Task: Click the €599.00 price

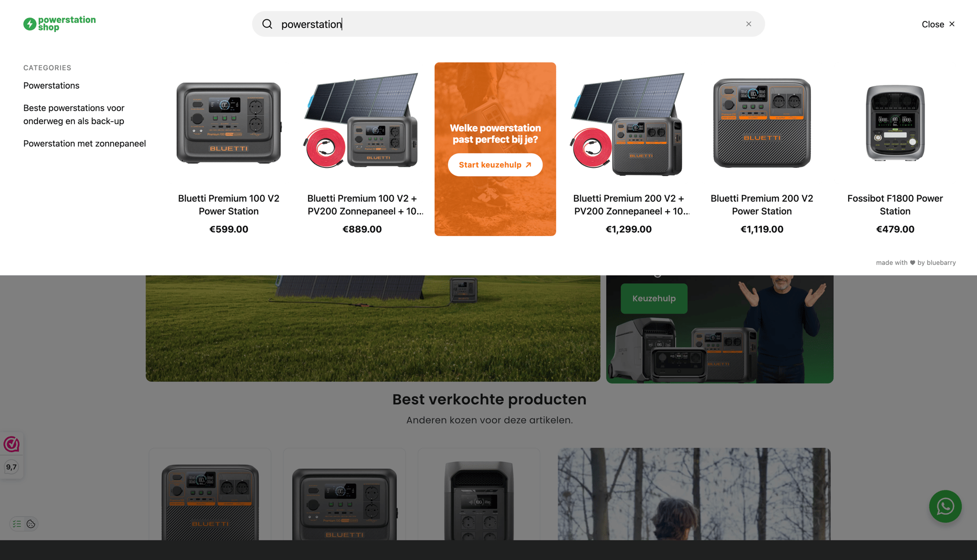Action: (x=229, y=229)
